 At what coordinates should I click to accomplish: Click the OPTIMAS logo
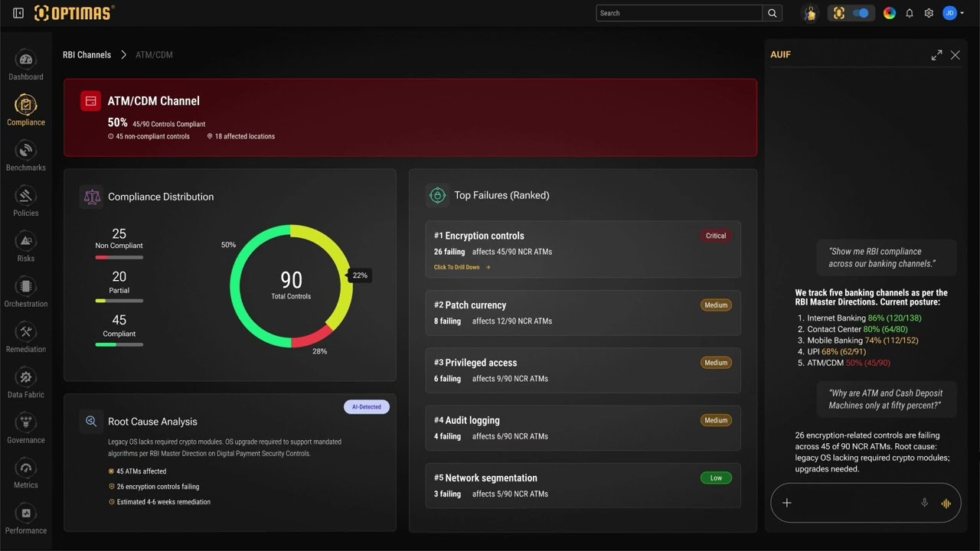[74, 13]
